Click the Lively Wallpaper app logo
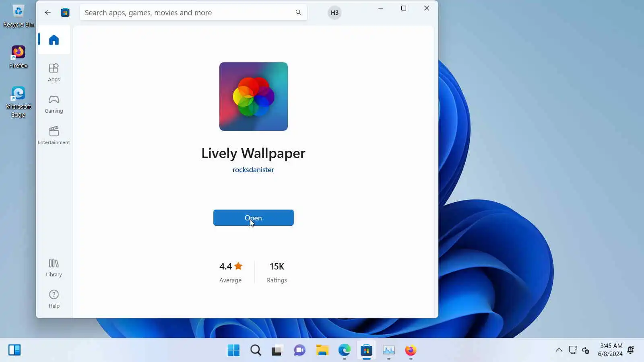The image size is (644, 362). click(x=254, y=97)
